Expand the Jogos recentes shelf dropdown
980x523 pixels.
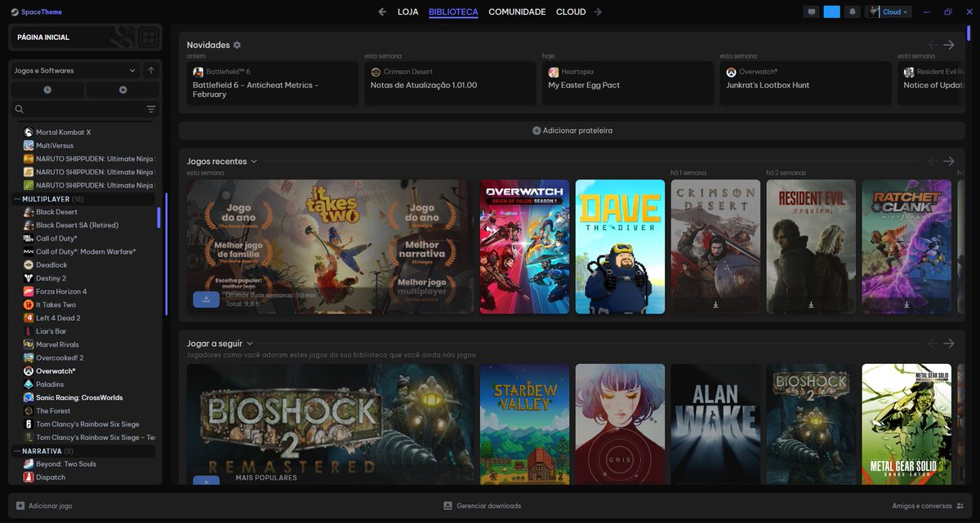coord(254,162)
